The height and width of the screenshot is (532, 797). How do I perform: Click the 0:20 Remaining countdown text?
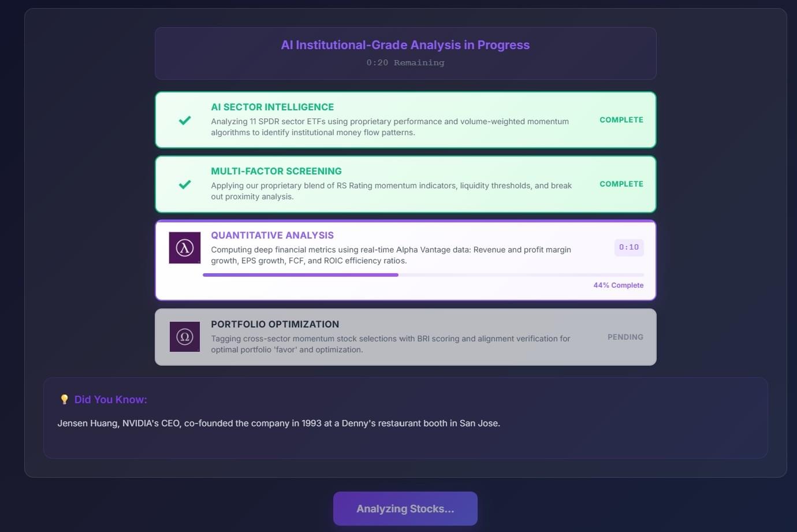tap(405, 62)
